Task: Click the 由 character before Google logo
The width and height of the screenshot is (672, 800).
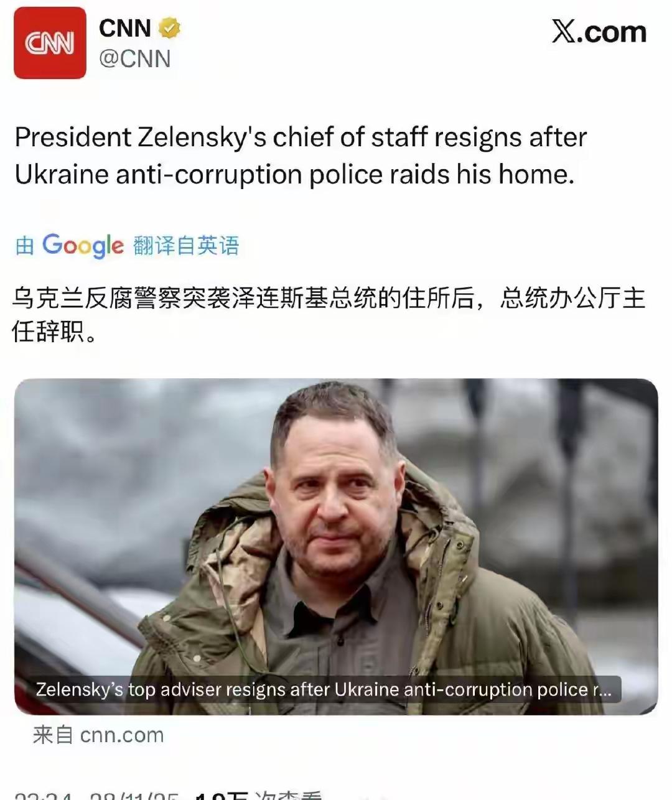Action: tap(25, 246)
